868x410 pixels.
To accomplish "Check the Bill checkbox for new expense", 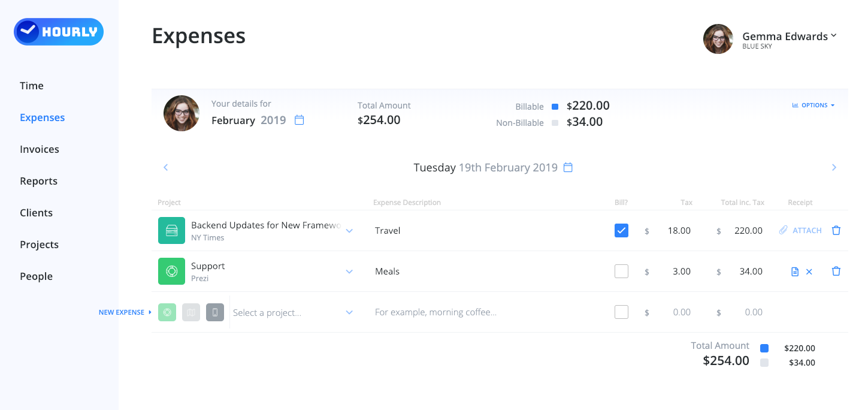I will [x=622, y=312].
